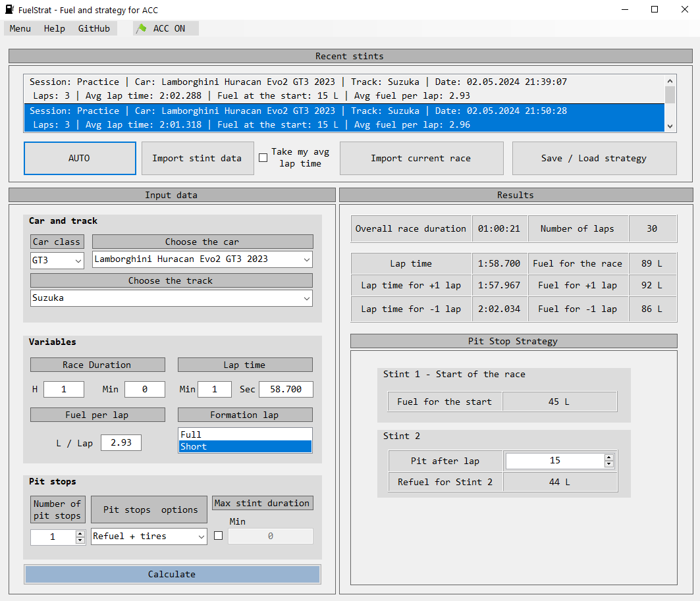Increase the Pit after lap value
The height and width of the screenshot is (601, 700).
pos(609,457)
